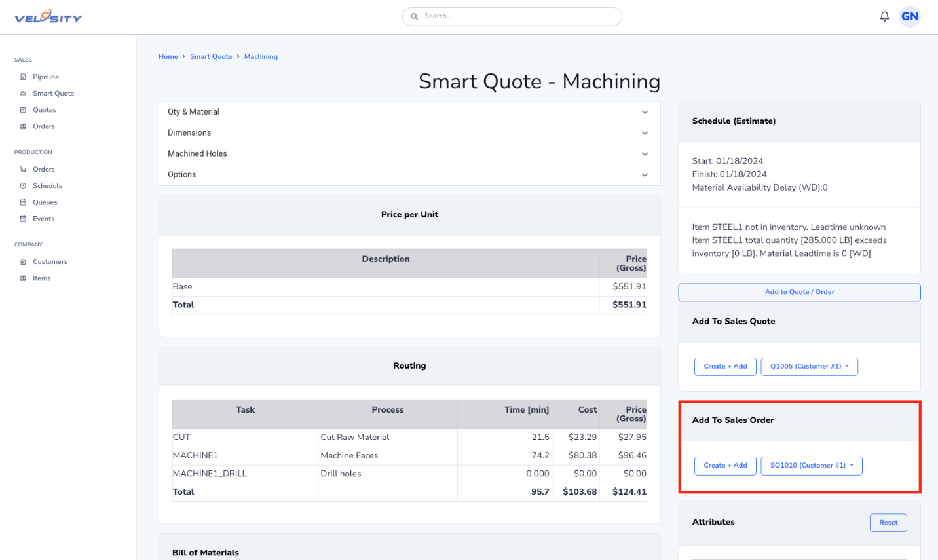Screen dimensions: 938x560
Task: Open the GN user avatar menu
Action: 910,16
